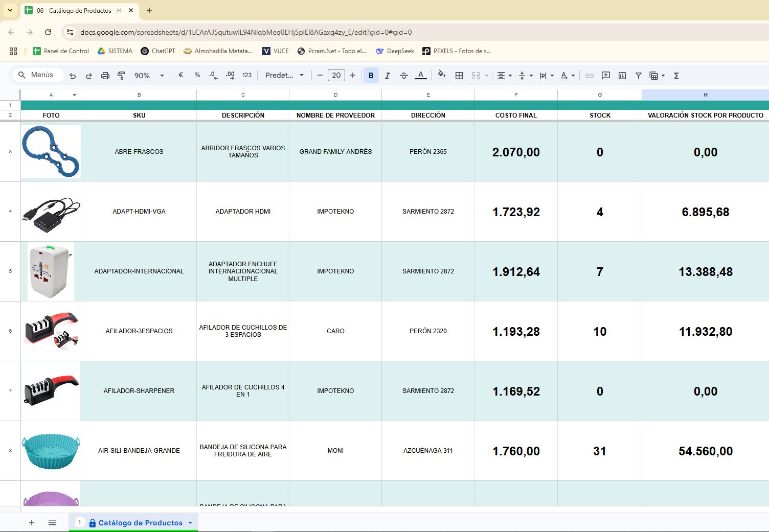Open the all sheets list menu

[x=52, y=523]
